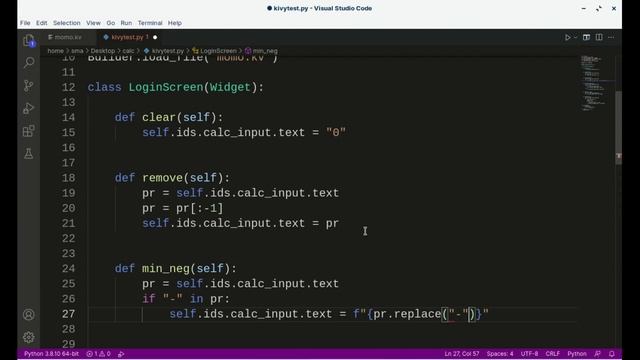
Task: Click line number 24 in gutter
Action: [69, 269]
